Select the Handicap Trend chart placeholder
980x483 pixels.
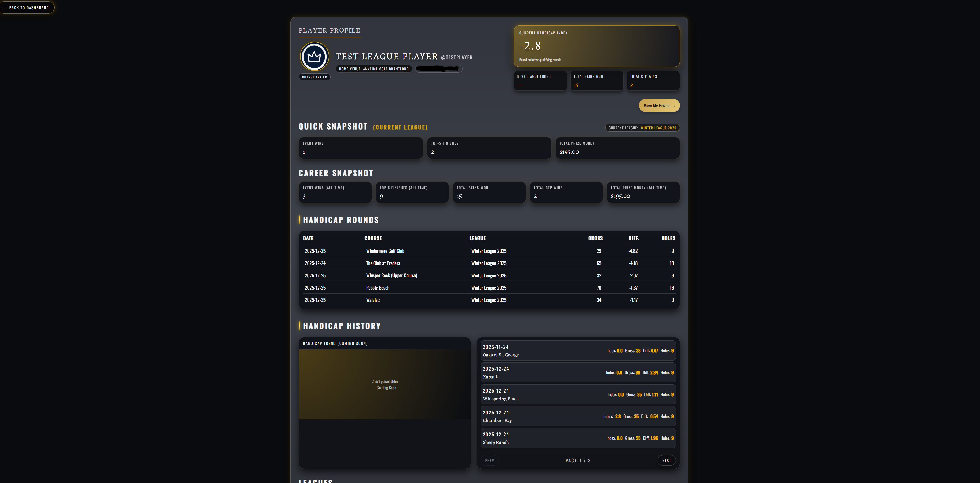[x=384, y=384]
